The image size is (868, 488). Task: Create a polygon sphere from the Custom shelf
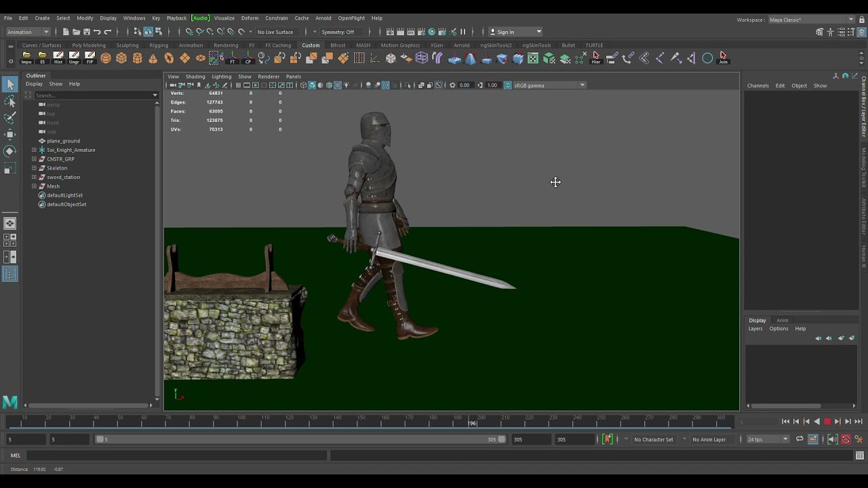coord(105,58)
